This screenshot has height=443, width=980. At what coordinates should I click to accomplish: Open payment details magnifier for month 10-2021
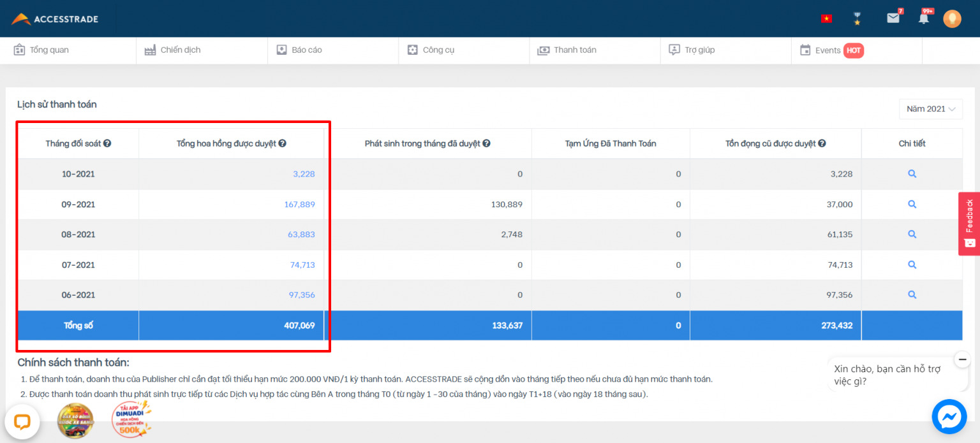click(912, 173)
